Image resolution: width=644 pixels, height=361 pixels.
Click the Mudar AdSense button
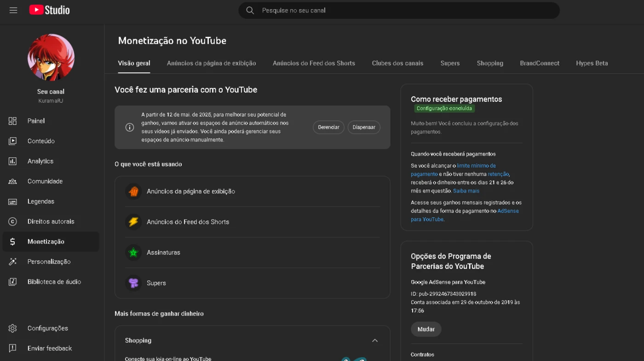tap(426, 329)
